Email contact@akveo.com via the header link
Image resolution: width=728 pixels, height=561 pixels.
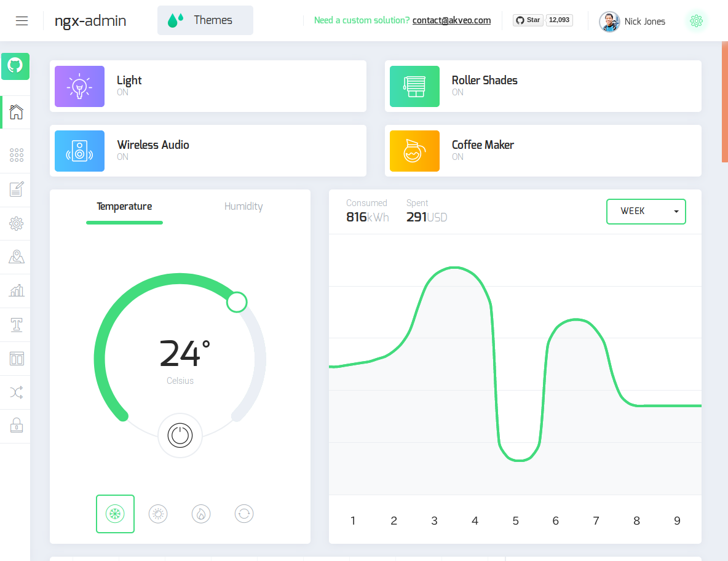coord(451,20)
